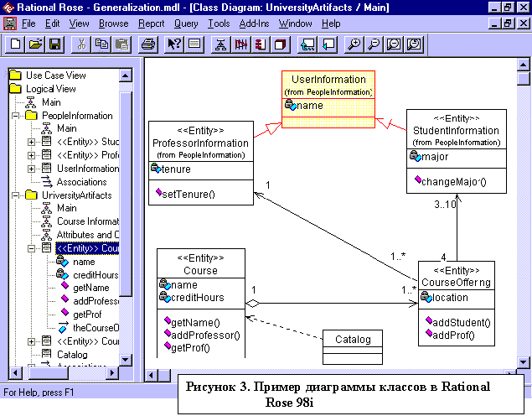Click the Paste clipboard icon
This screenshot has height=416, width=532.
coord(121,44)
